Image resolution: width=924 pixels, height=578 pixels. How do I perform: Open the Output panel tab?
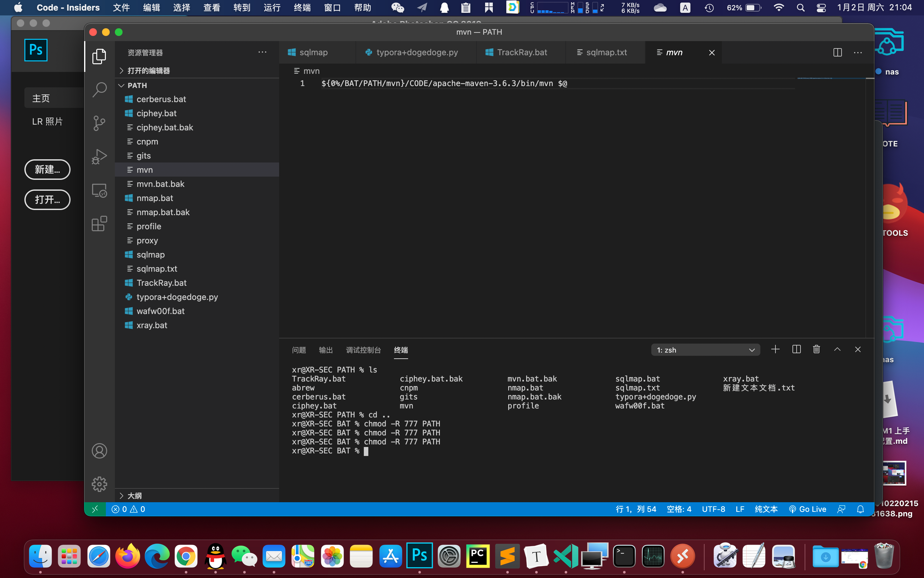[x=326, y=350]
